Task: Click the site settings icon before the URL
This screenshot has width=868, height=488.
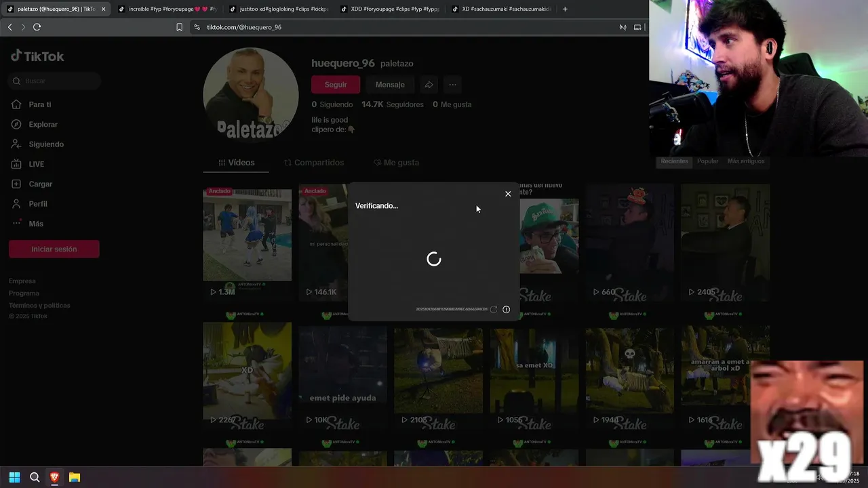Action: (x=197, y=27)
